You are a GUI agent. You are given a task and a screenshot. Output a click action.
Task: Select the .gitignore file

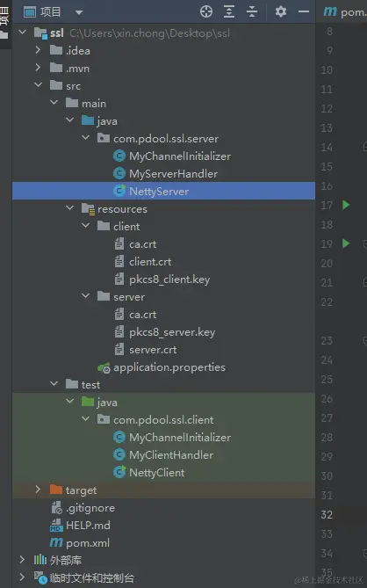pos(90,508)
